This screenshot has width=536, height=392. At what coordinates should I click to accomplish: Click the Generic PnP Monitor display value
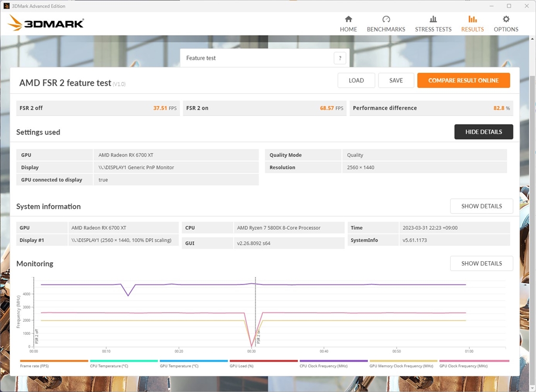[x=136, y=167]
